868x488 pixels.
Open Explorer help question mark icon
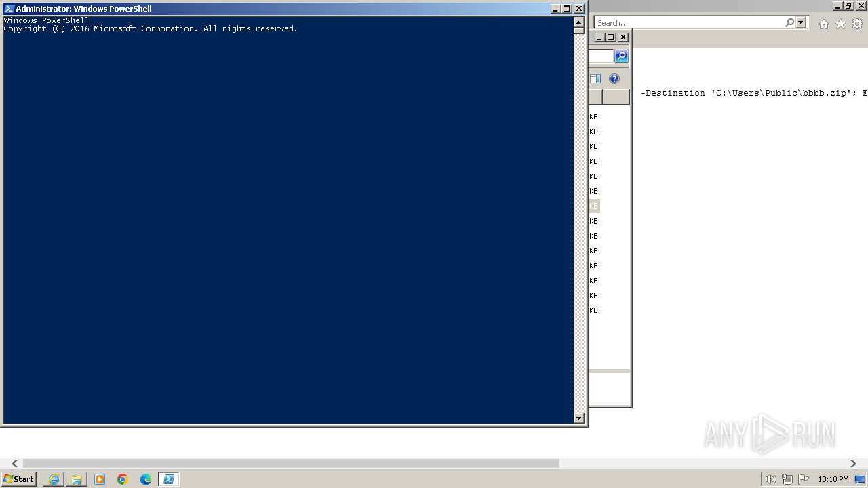614,79
